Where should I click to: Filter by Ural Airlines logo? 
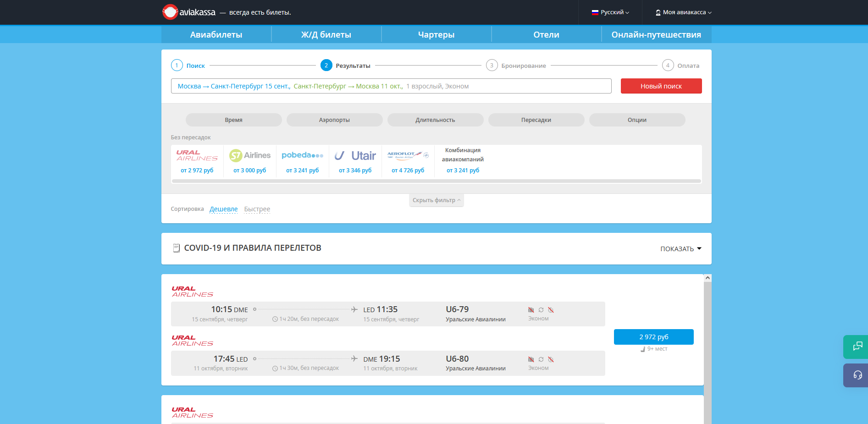click(x=197, y=155)
